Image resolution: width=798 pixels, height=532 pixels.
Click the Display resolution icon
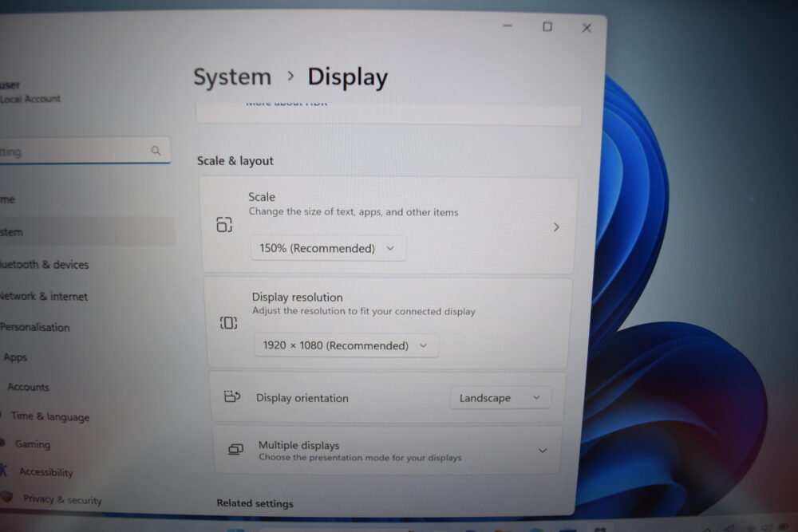pyautogui.click(x=228, y=322)
